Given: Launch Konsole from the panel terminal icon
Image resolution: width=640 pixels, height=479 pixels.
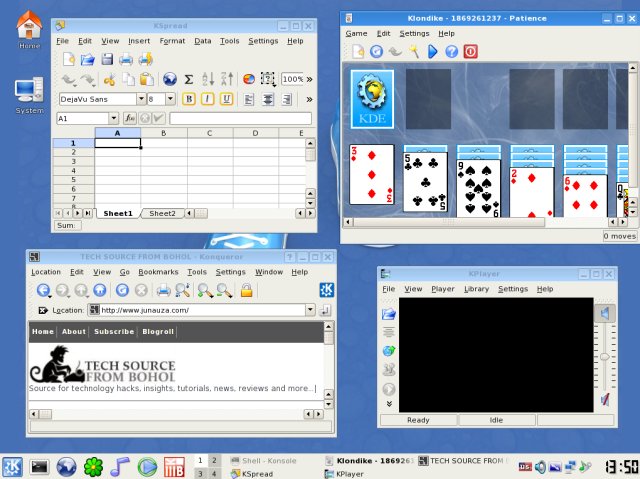Looking at the screenshot, I should (40, 467).
